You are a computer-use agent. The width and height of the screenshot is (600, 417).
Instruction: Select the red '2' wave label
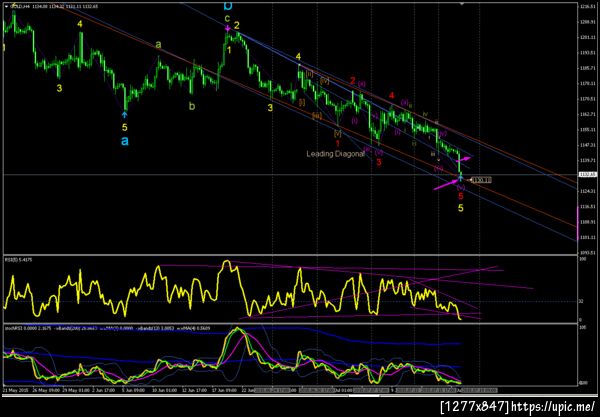pos(353,81)
